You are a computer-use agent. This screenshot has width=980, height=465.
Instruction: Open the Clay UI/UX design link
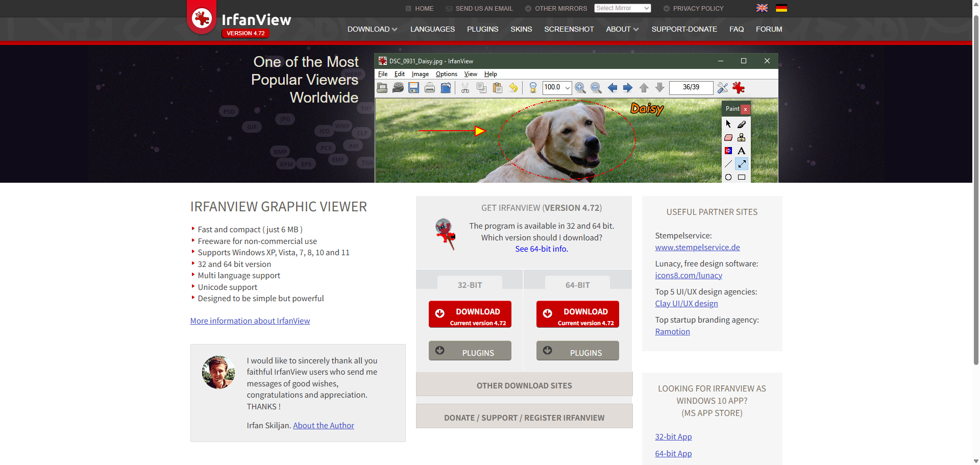(x=687, y=304)
